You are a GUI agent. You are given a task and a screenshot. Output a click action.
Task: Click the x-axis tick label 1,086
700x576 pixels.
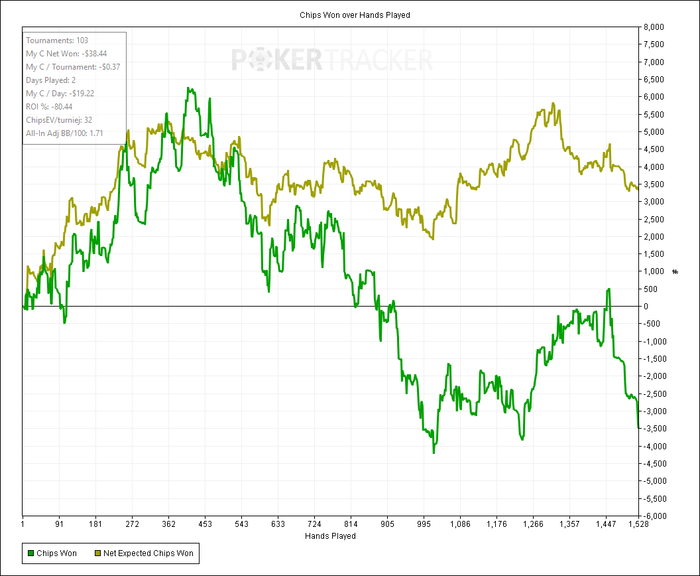pos(460,524)
